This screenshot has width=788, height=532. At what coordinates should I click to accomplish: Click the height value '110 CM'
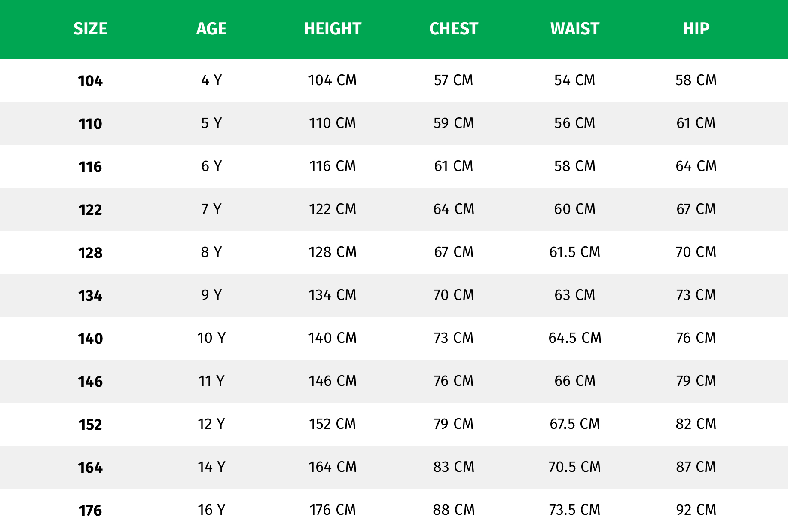pyautogui.click(x=333, y=123)
